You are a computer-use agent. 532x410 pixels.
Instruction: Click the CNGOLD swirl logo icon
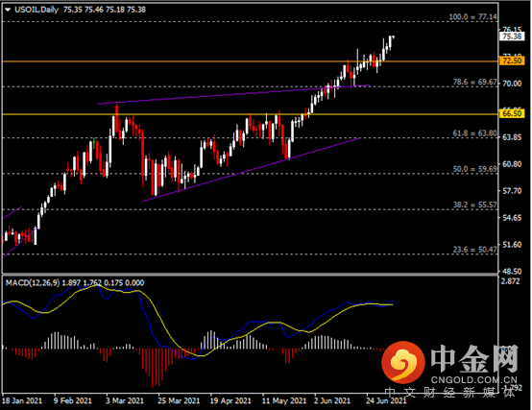click(x=403, y=361)
